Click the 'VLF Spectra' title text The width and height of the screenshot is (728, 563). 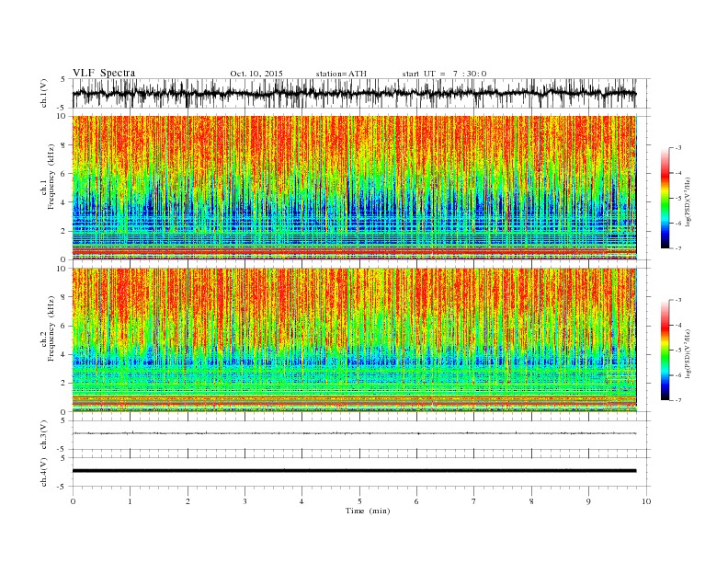[x=104, y=73]
